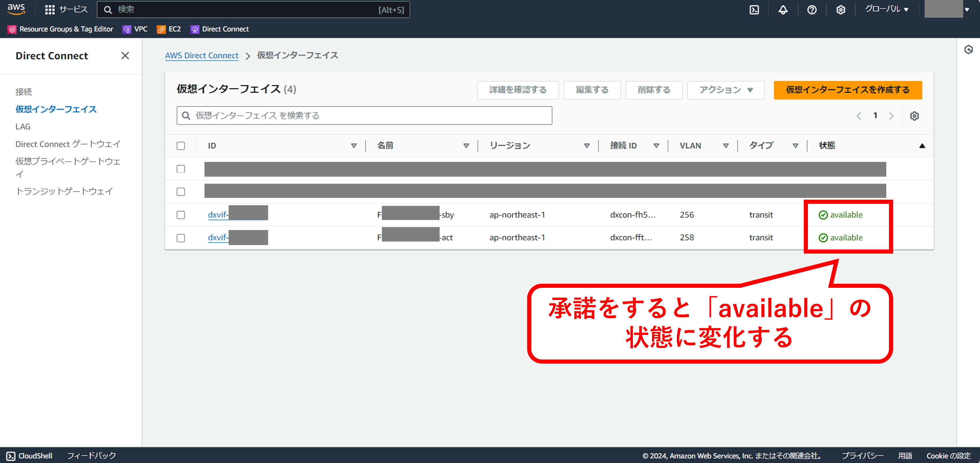Click page number 1 in pagination

click(875, 115)
